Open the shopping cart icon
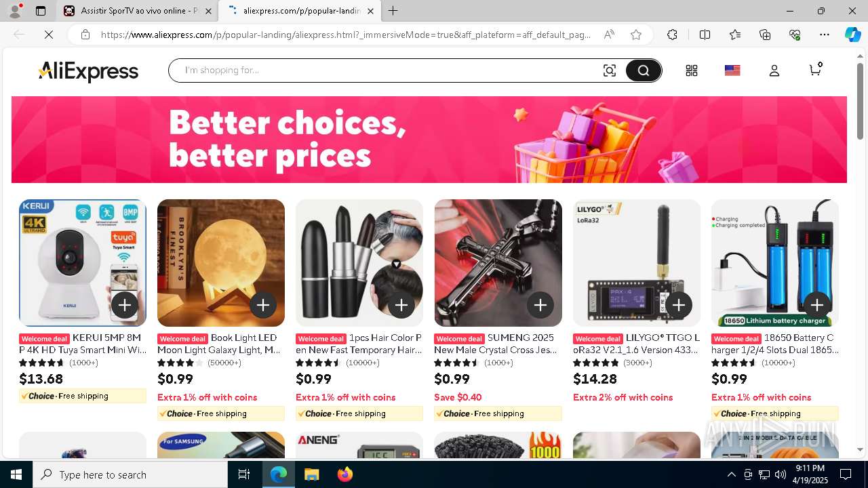This screenshot has width=868, height=488. 815,70
